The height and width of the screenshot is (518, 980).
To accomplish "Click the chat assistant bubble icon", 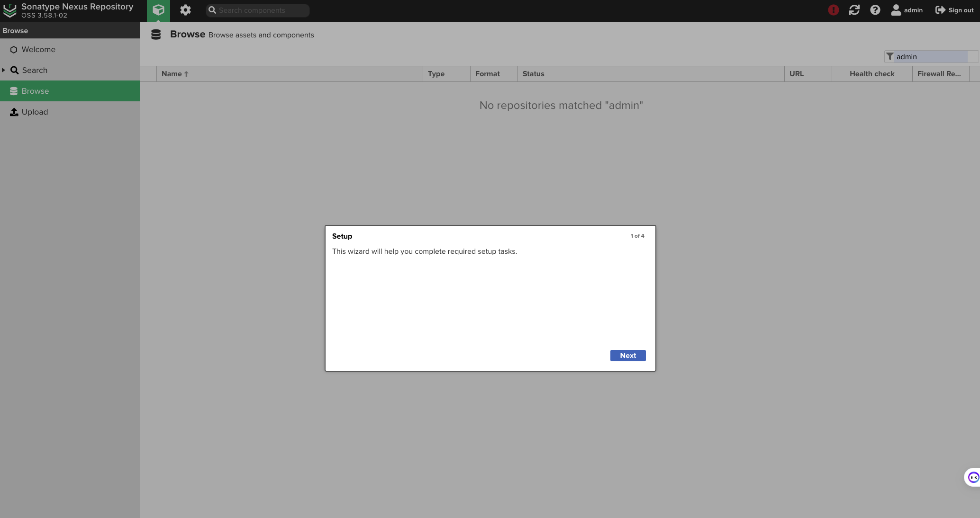I will [973, 477].
